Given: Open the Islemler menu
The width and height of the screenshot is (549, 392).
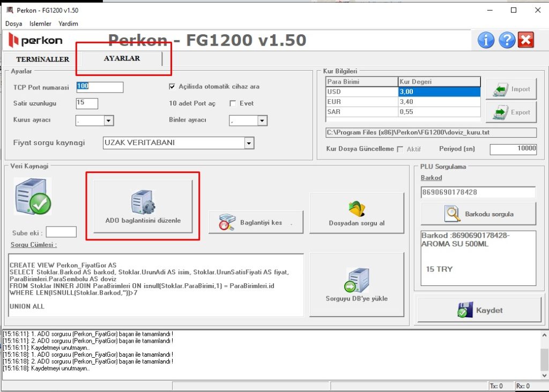Looking at the screenshot, I should click(40, 24).
